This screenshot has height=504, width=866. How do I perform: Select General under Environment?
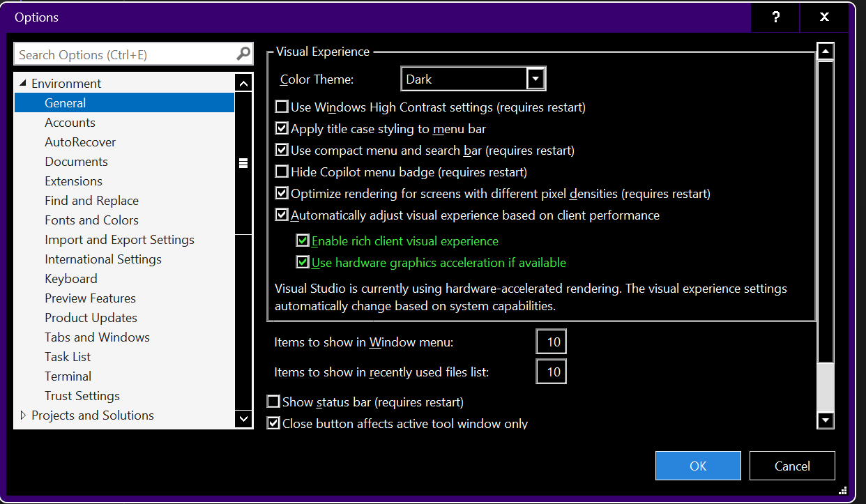124,102
